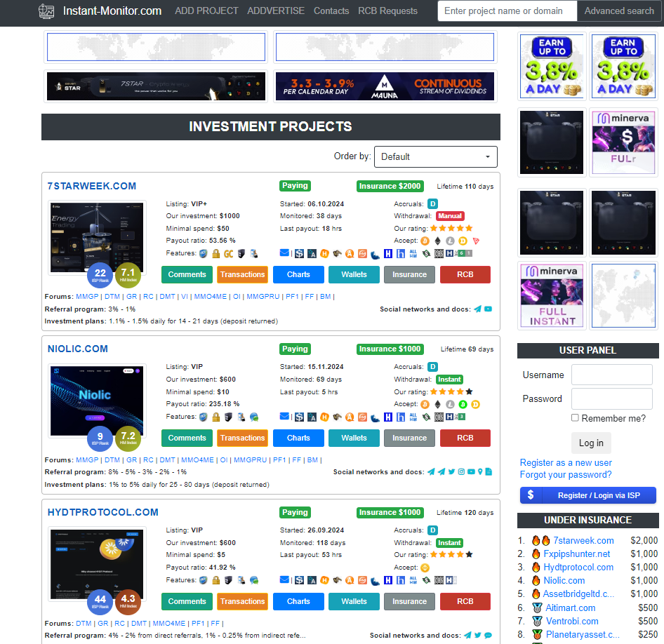Open the ADD PROJECT menu item
Image resolution: width=664 pixels, height=644 pixels.
point(206,11)
